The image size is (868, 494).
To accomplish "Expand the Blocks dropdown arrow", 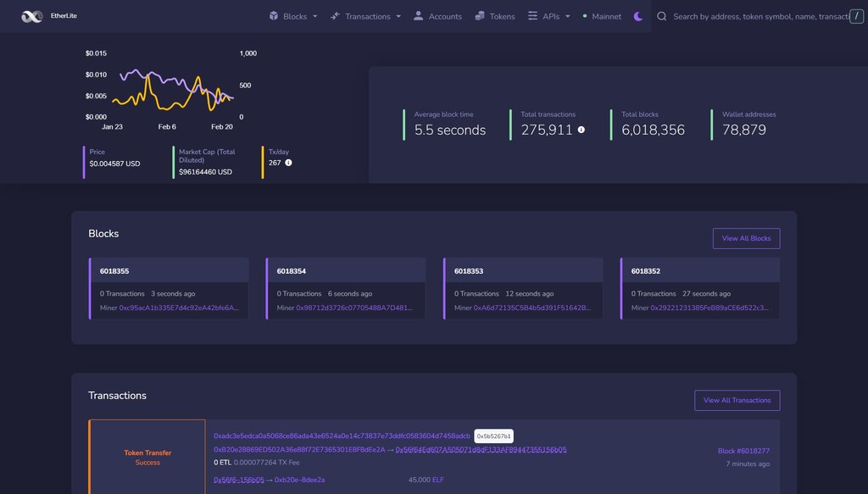I will (315, 17).
